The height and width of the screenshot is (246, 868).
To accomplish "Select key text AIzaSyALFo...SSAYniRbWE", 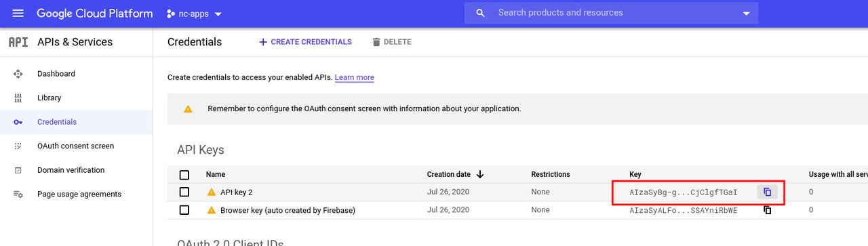I will click(x=684, y=210).
